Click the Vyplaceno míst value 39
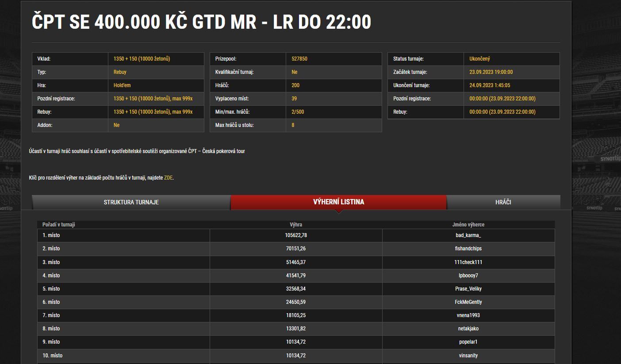The image size is (621, 364). [294, 99]
